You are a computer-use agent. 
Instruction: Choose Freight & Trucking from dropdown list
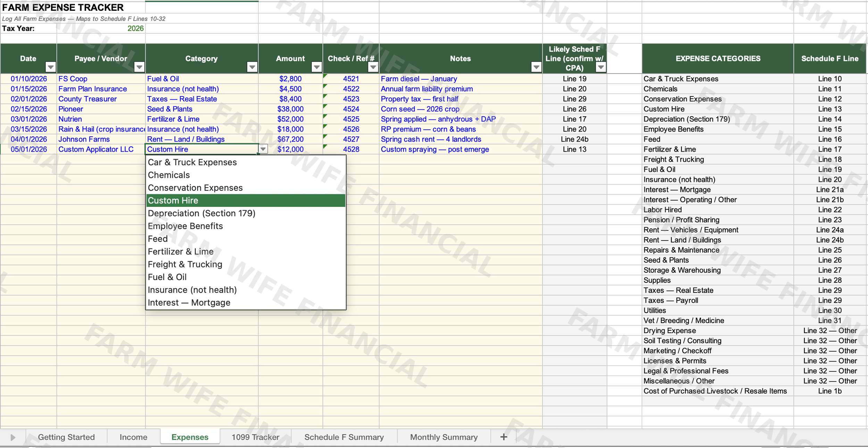tap(246, 264)
